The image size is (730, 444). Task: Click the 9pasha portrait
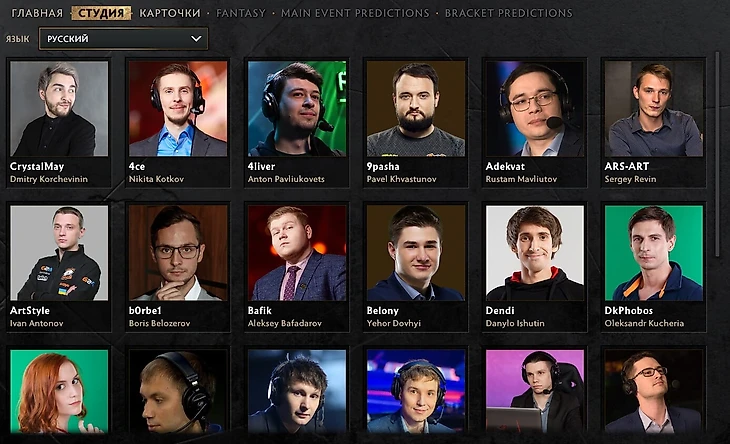point(416,108)
